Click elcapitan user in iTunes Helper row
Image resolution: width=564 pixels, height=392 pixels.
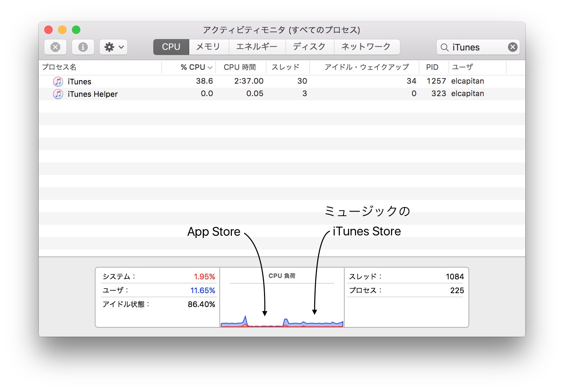pyautogui.click(x=467, y=93)
